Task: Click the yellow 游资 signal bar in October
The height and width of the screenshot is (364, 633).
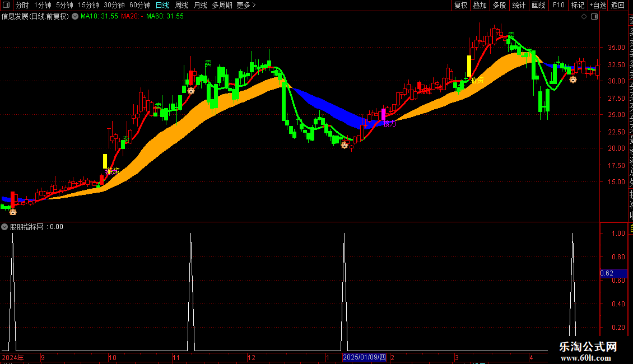Action: point(105,161)
